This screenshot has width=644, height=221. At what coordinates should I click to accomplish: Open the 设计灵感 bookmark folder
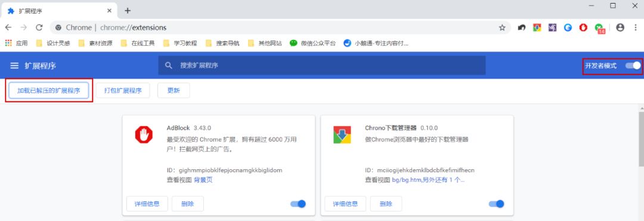point(54,43)
